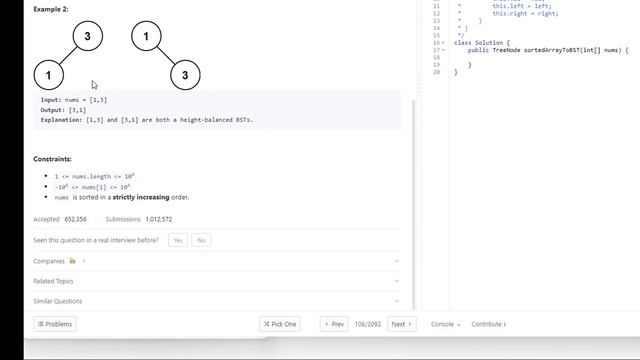Open the Problems list button
Image resolution: width=640 pixels, height=360 pixels.
click(55, 324)
